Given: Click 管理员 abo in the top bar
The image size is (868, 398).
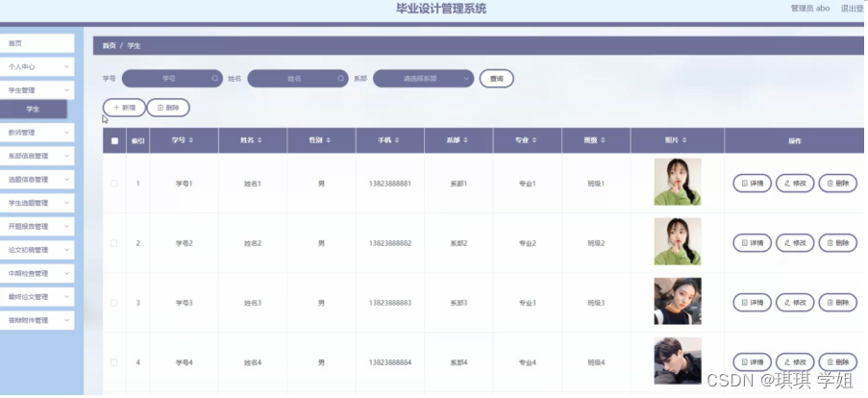Looking at the screenshot, I should coord(810,9).
